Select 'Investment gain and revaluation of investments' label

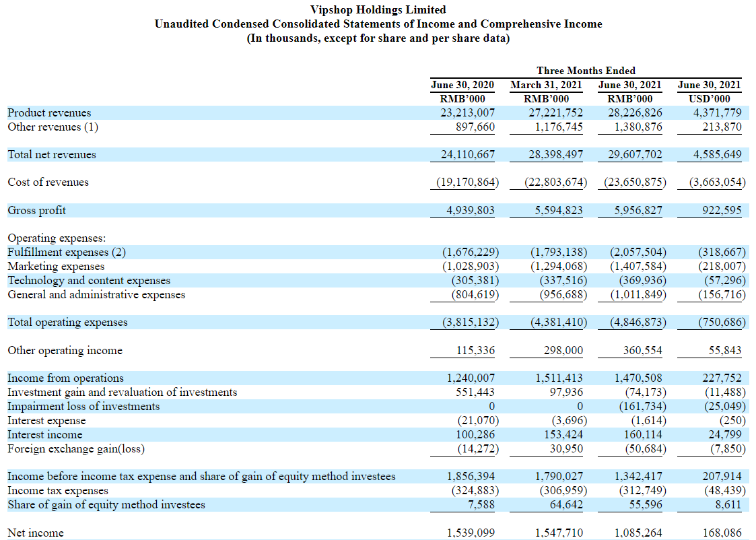pos(123,393)
